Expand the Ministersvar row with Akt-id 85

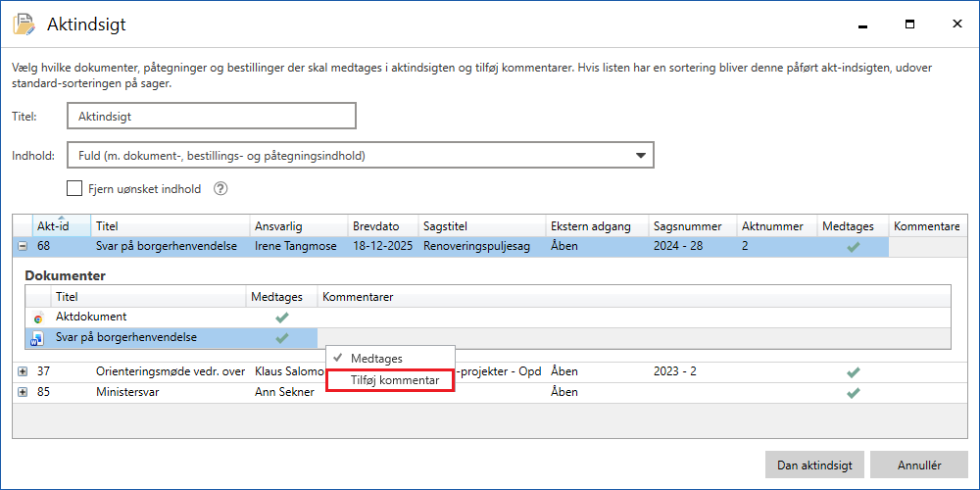(23, 392)
